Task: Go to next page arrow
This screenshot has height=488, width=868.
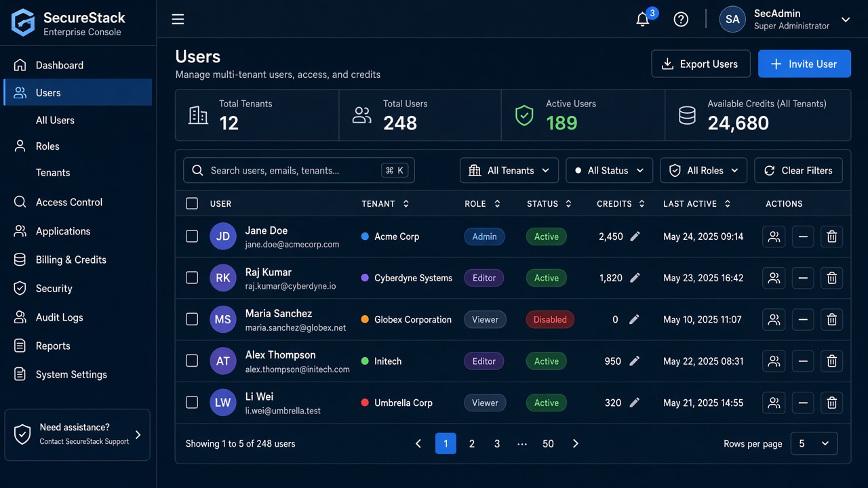Action: coord(576,443)
